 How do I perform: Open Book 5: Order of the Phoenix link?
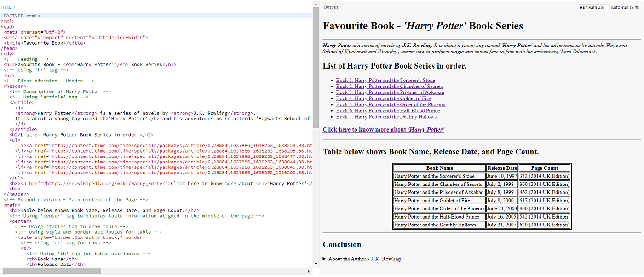click(391, 104)
